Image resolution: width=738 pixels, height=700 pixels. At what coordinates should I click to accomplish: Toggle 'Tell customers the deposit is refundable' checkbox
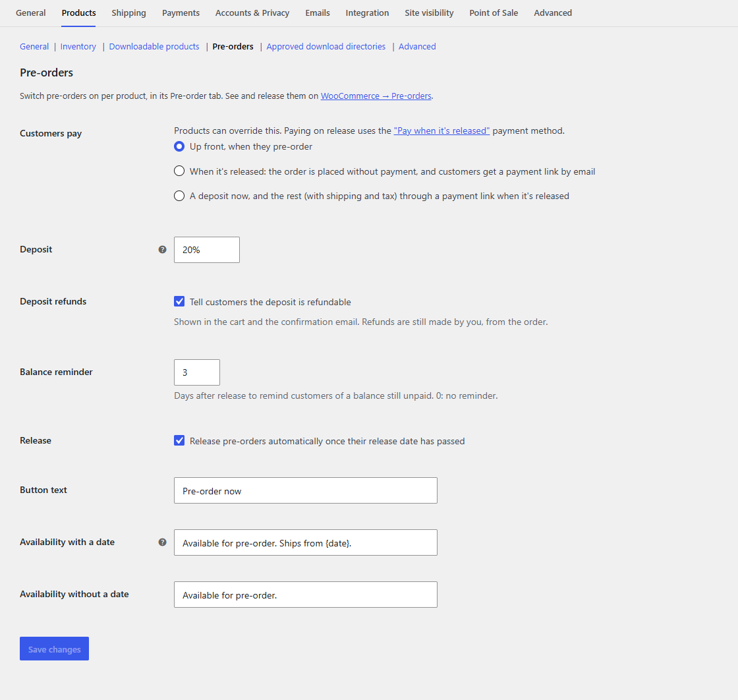[x=179, y=301]
